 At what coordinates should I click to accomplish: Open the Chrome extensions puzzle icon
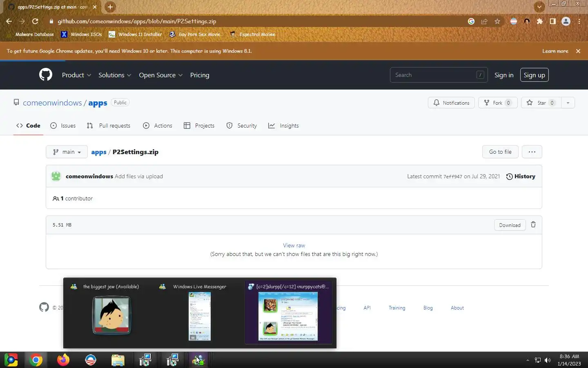click(x=540, y=21)
